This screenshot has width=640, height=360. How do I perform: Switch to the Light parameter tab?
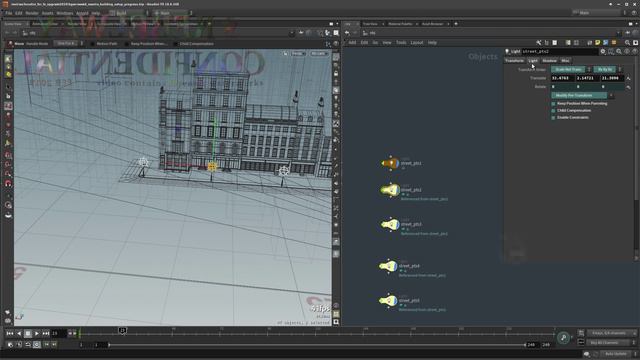[x=533, y=60]
